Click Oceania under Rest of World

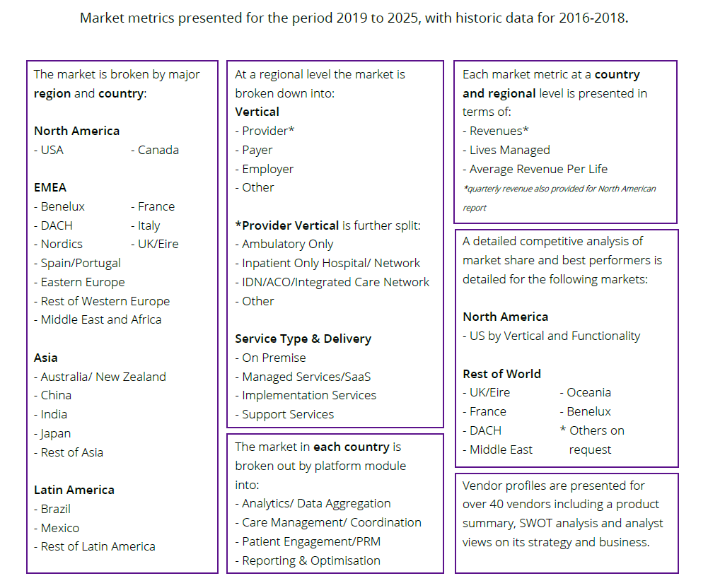(585, 392)
